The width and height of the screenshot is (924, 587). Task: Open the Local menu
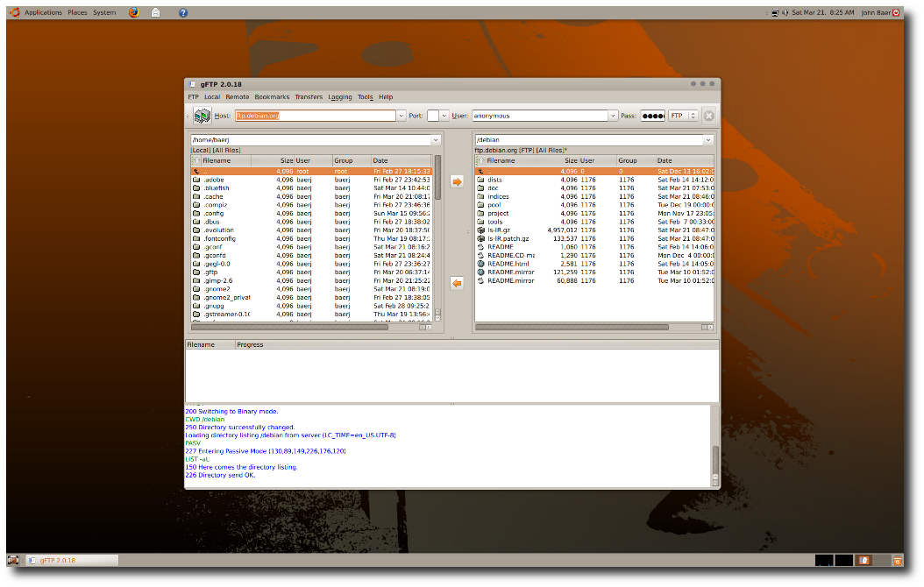pos(212,97)
